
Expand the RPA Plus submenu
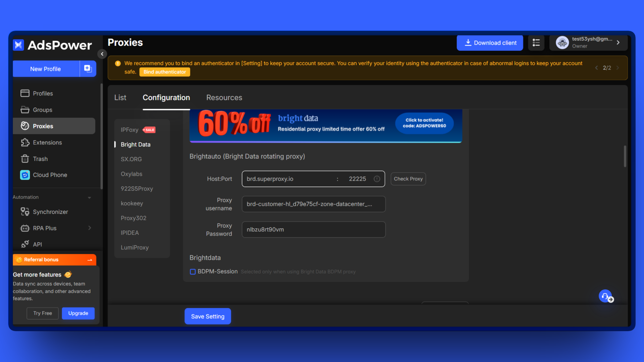(x=90, y=228)
